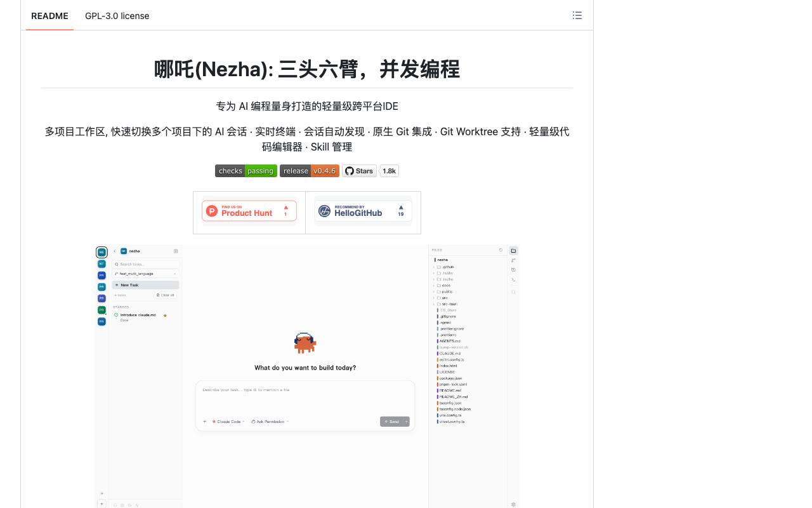Open the checks passing badge
The width and height of the screenshot is (812, 508).
[246, 171]
